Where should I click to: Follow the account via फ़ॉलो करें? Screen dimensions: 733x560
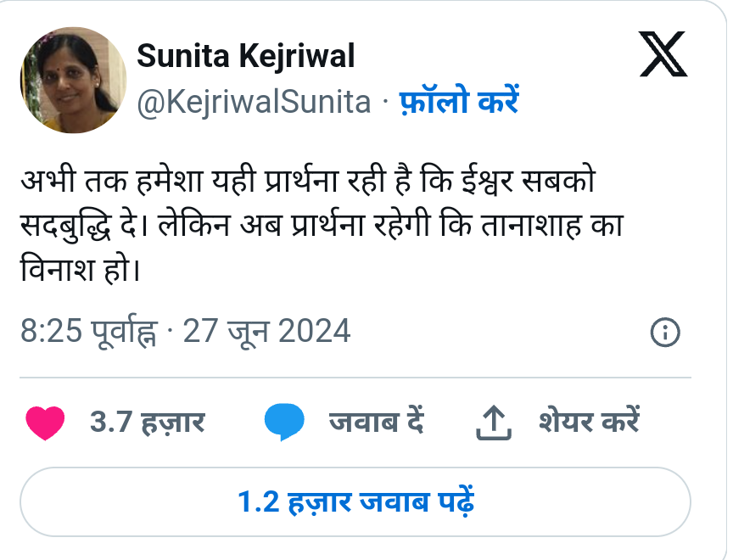pos(459,102)
